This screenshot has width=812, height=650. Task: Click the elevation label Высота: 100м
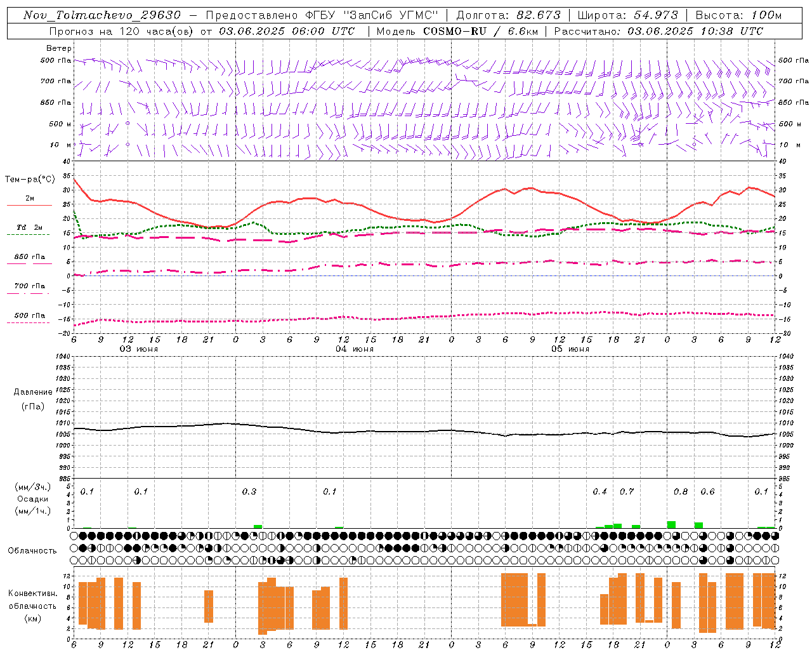tap(738, 15)
